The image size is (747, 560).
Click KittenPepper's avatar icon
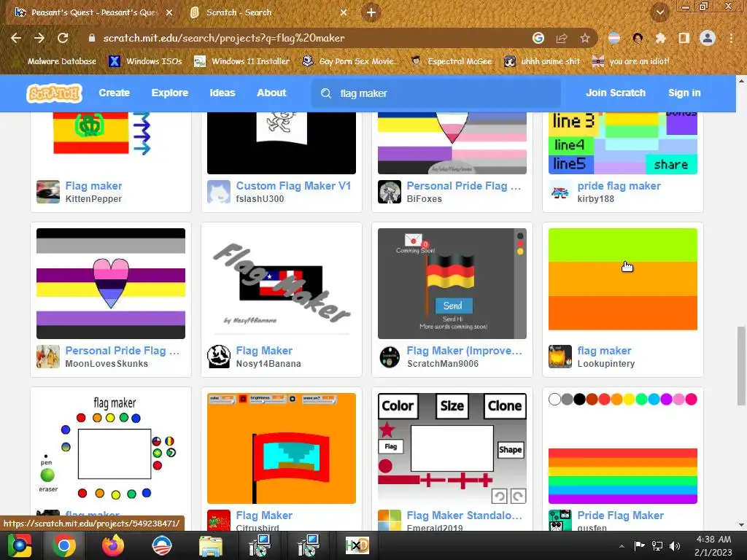click(48, 192)
